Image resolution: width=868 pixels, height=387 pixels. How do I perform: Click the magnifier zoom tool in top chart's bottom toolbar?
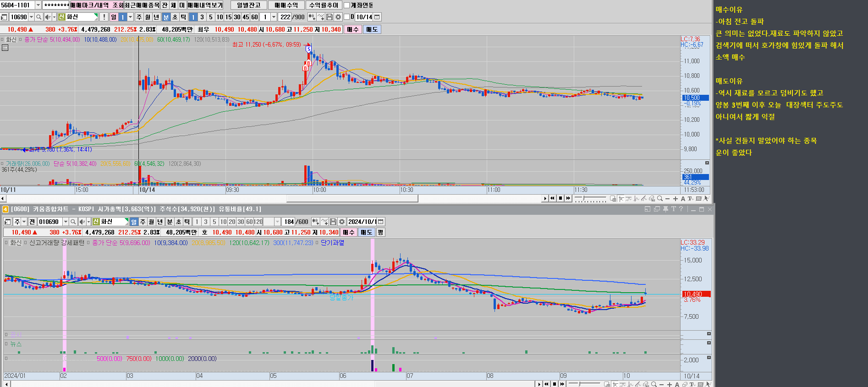point(660,198)
